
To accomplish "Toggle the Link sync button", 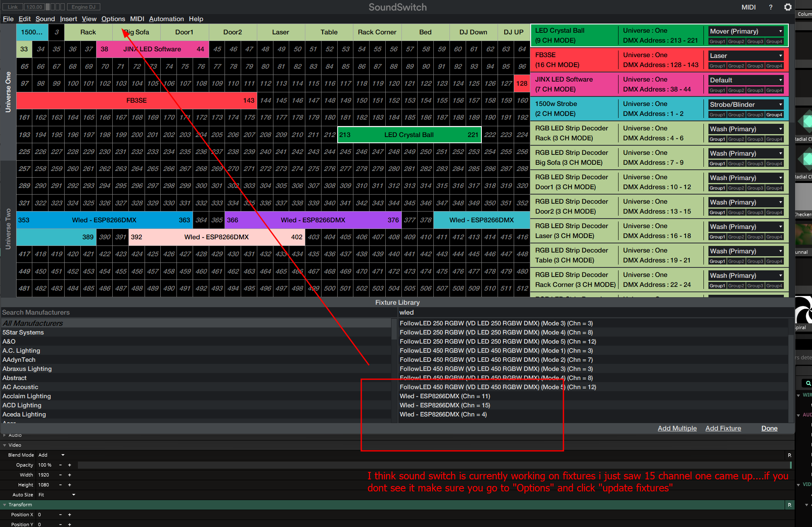I will coord(12,7).
